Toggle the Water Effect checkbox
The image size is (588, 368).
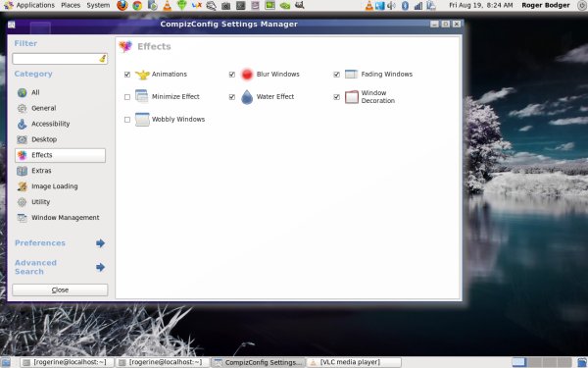click(x=231, y=97)
